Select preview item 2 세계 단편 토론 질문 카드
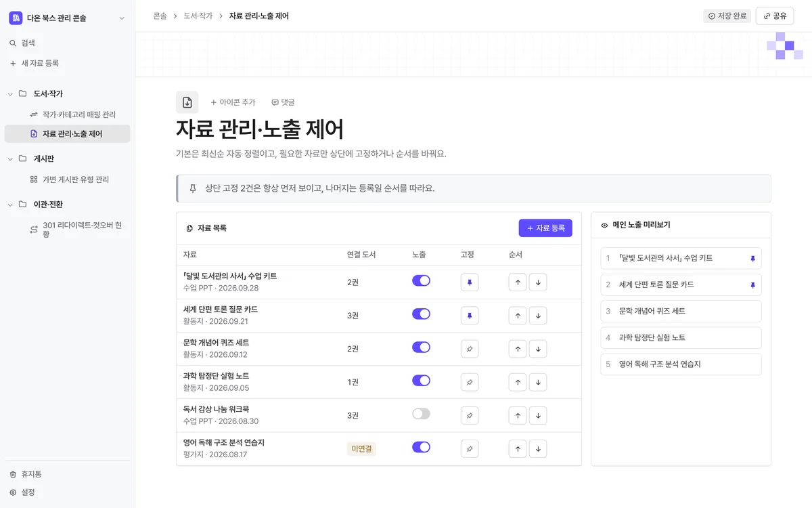Image resolution: width=812 pixels, height=508 pixels. coord(681,284)
